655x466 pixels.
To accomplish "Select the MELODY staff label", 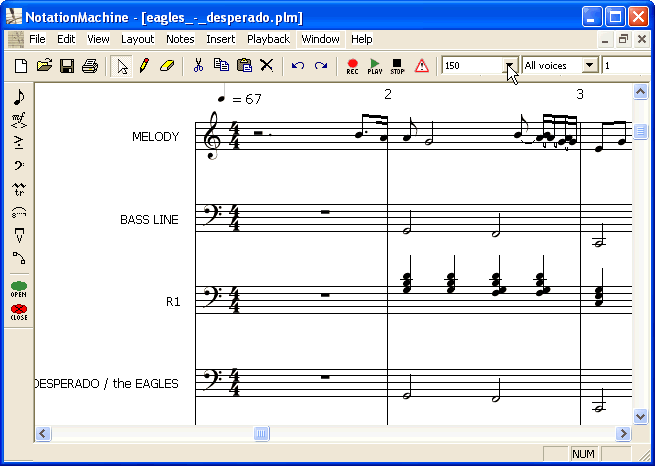I will [155, 137].
